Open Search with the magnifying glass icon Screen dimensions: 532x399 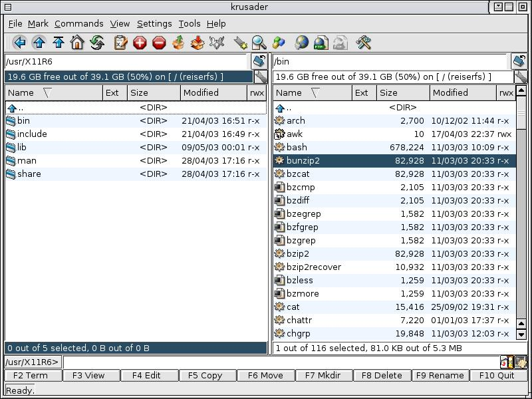(259, 43)
